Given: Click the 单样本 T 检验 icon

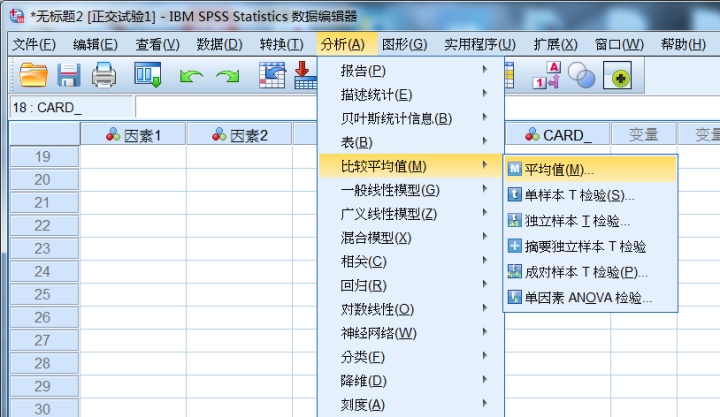Looking at the screenshot, I should click(x=514, y=195).
